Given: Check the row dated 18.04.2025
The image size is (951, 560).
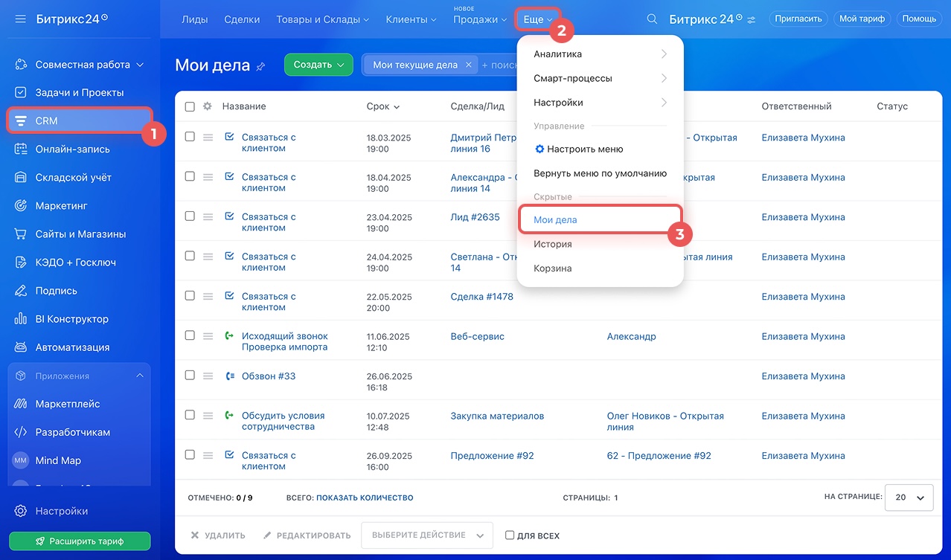Looking at the screenshot, I should (190, 176).
